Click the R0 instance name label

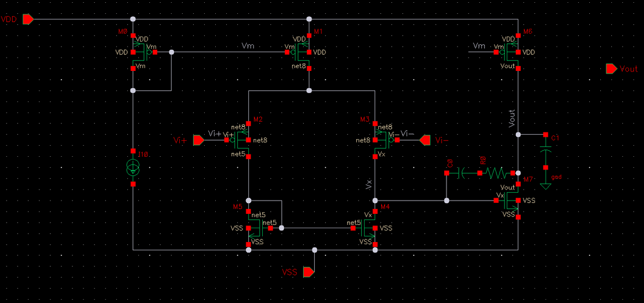click(x=483, y=161)
